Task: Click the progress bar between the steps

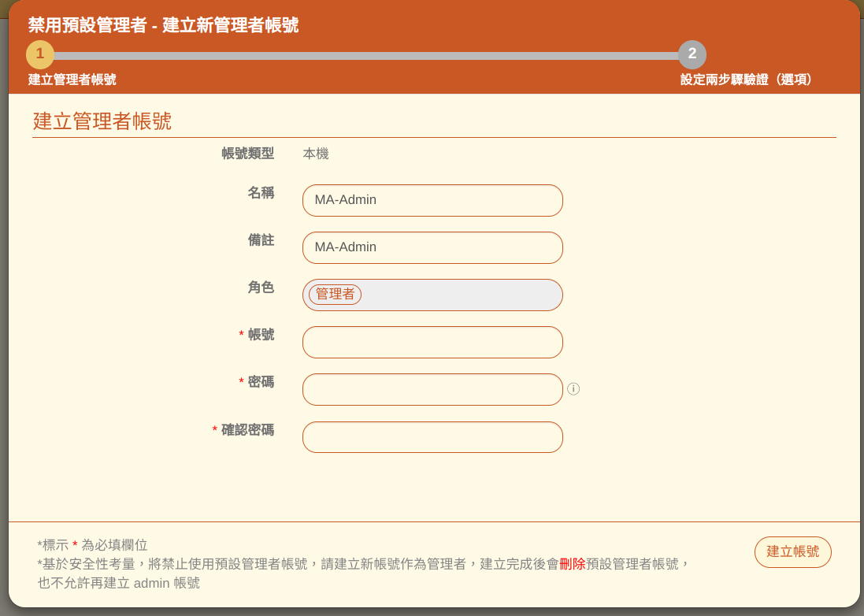Action: point(366,56)
